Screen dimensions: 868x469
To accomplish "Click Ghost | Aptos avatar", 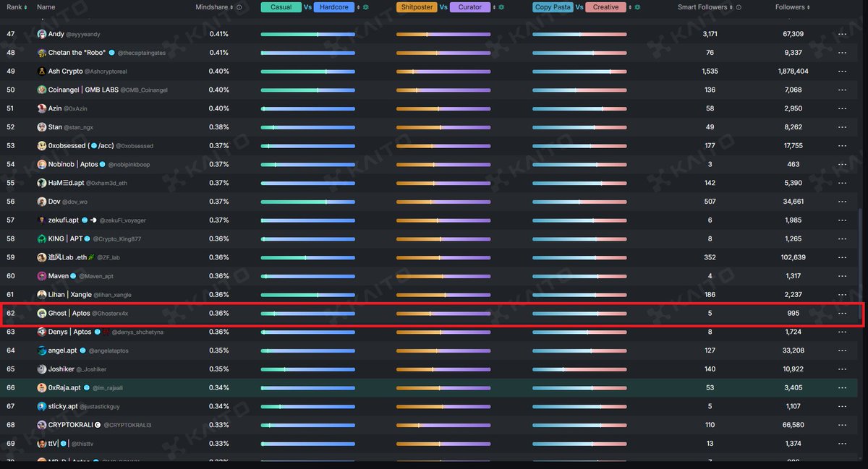I will coord(42,313).
